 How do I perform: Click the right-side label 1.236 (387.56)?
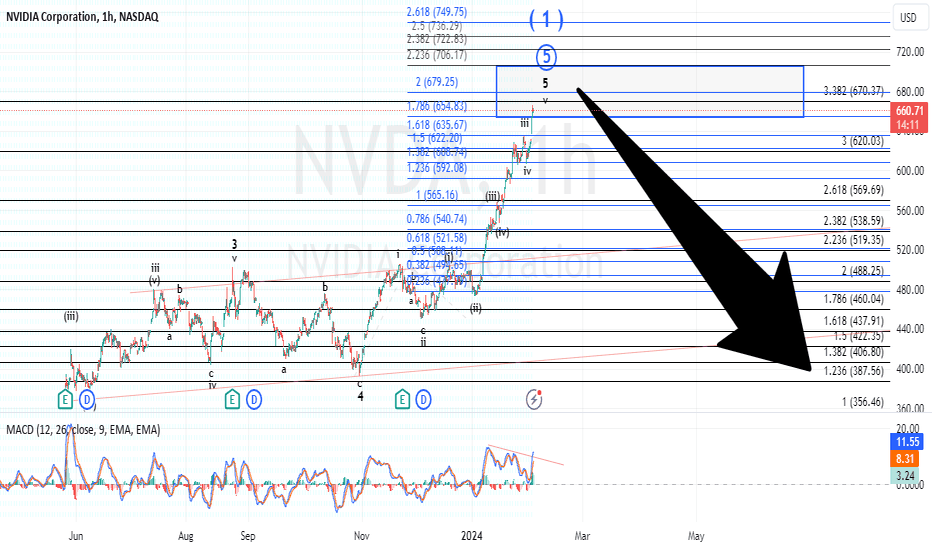point(854,371)
